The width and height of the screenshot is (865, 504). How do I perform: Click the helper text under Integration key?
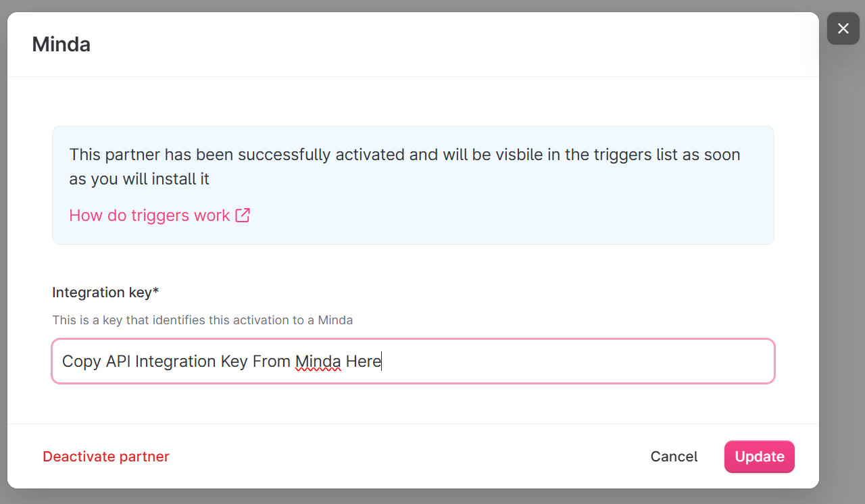click(x=203, y=320)
